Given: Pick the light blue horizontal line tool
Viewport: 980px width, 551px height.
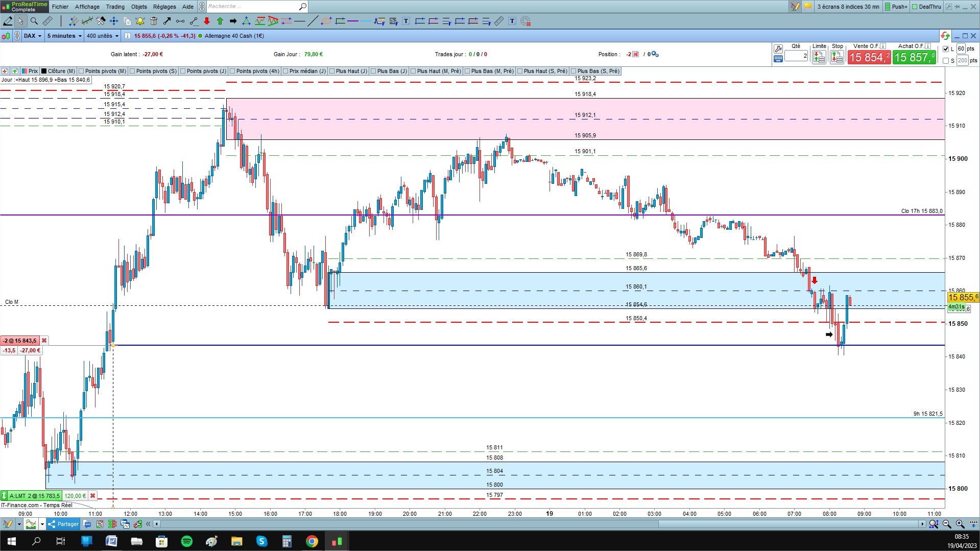Looking at the screenshot, I should click(366, 21).
